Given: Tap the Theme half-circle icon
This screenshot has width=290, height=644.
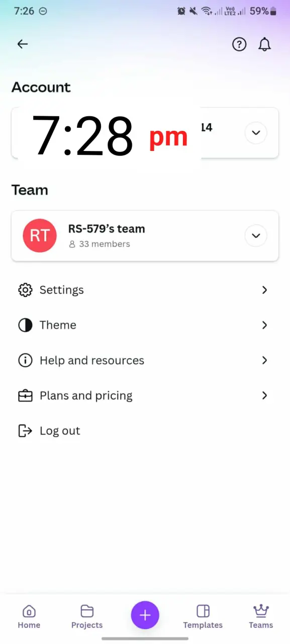Looking at the screenshot, I should coord(25,325).
